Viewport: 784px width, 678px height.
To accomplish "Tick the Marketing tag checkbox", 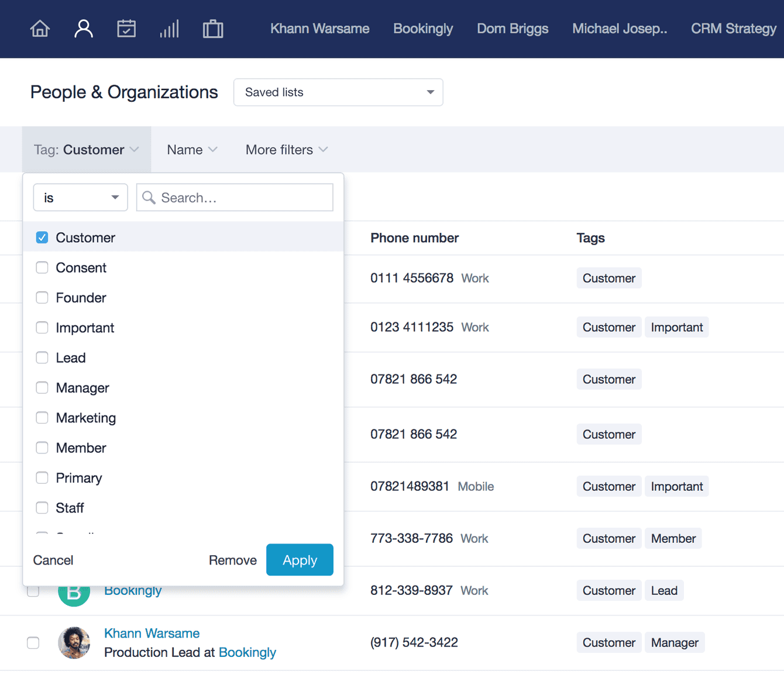I will tap(42, 418).
